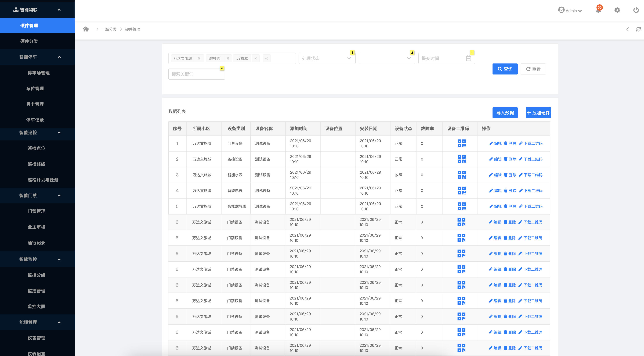This screenshot has height=356, width=644.
Task: Remove the 碧桂园 tag
Action: (x=228, y=59)
